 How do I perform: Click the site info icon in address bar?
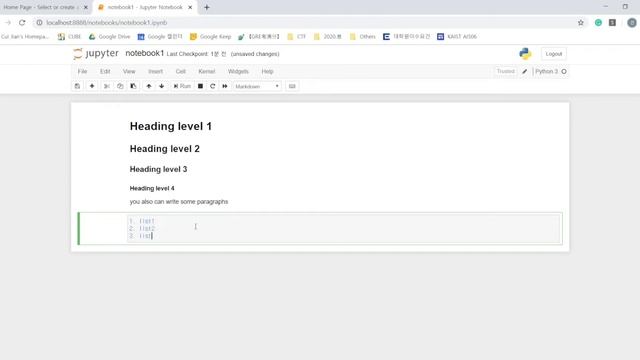click(x=39, y=23)
